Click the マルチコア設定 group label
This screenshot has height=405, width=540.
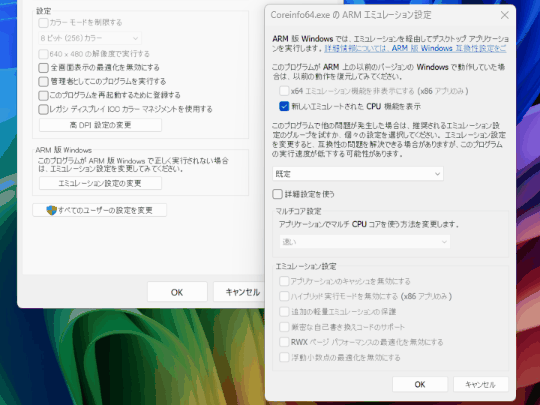coord(298,211)
